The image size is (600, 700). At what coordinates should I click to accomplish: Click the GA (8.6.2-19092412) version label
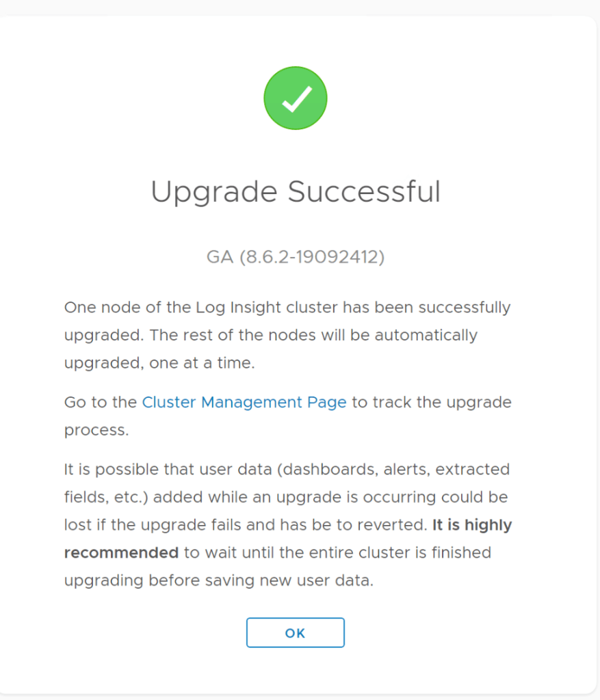click(296, 257)
